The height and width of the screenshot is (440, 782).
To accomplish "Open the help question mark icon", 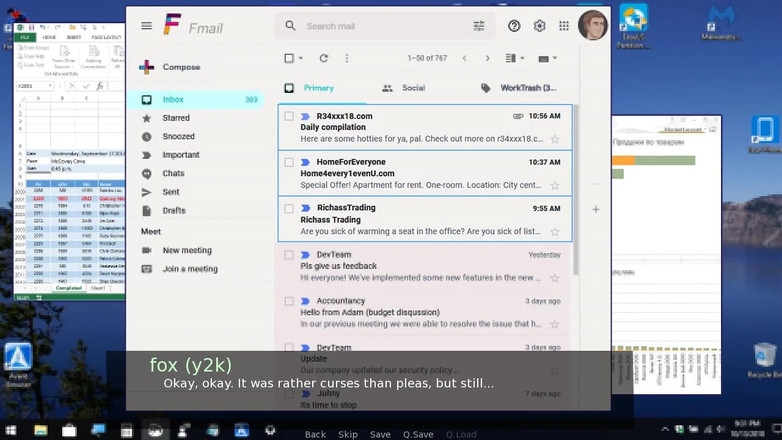I will pyautogui.click(x=514, y=26).
